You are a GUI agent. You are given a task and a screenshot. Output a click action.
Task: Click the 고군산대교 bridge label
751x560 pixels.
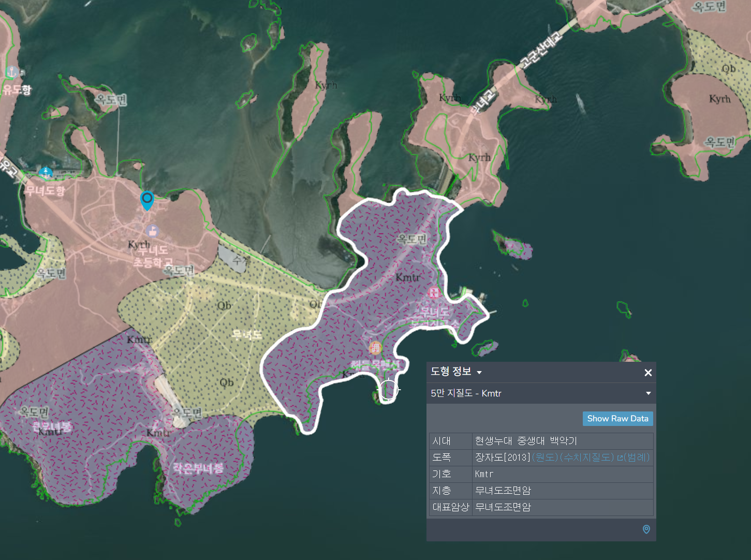click(x=540, y=50)
